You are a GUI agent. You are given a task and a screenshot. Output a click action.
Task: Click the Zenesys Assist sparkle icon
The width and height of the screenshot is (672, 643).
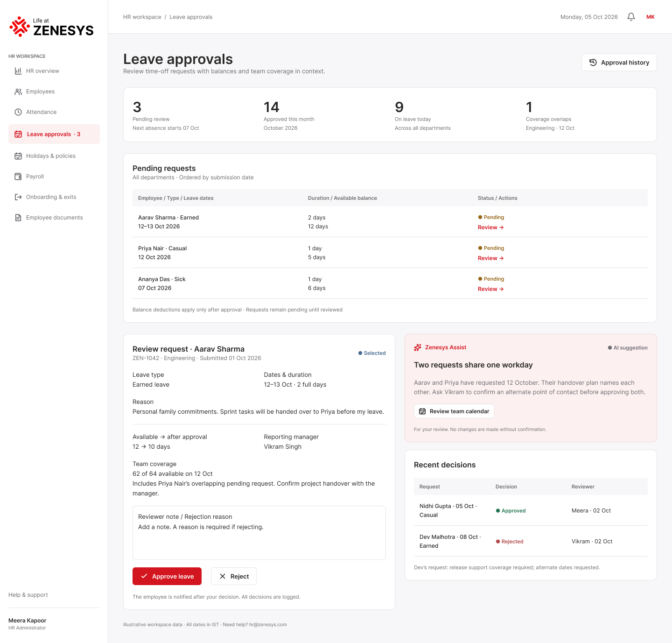[x=418, y=347]
